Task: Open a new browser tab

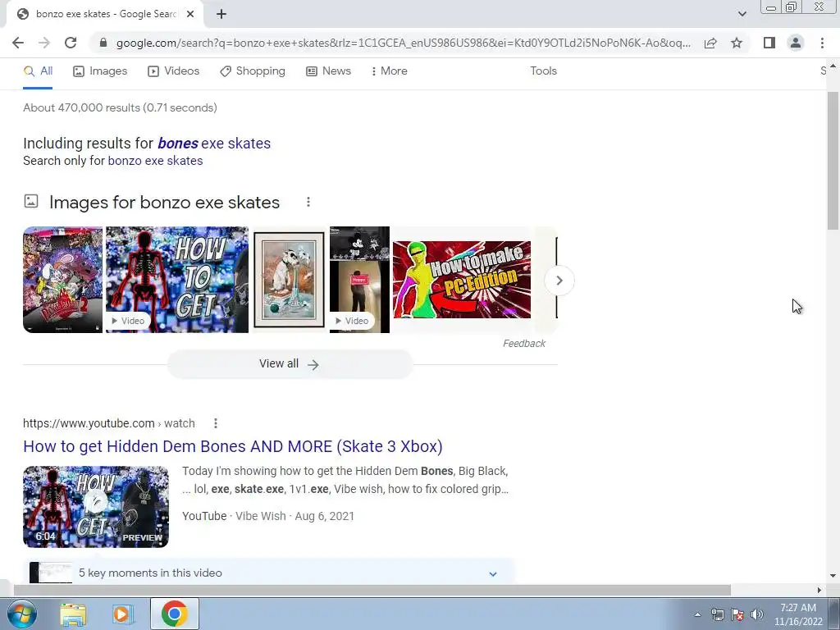Action: click(221, 14)
